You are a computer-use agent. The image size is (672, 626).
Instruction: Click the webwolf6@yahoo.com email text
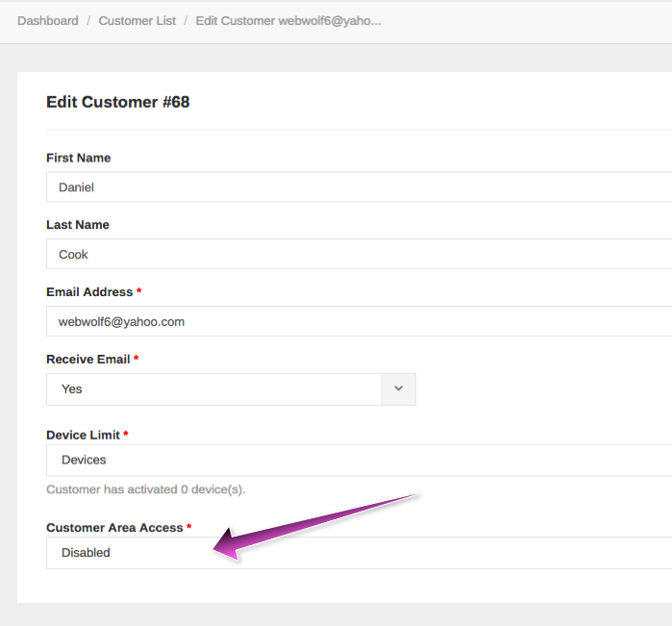tap(121, 321)
